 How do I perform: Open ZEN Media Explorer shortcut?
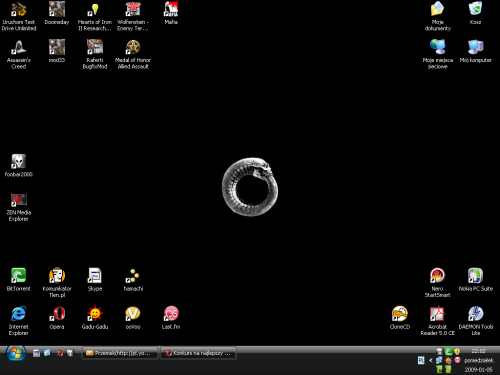(x=19, y=207)
